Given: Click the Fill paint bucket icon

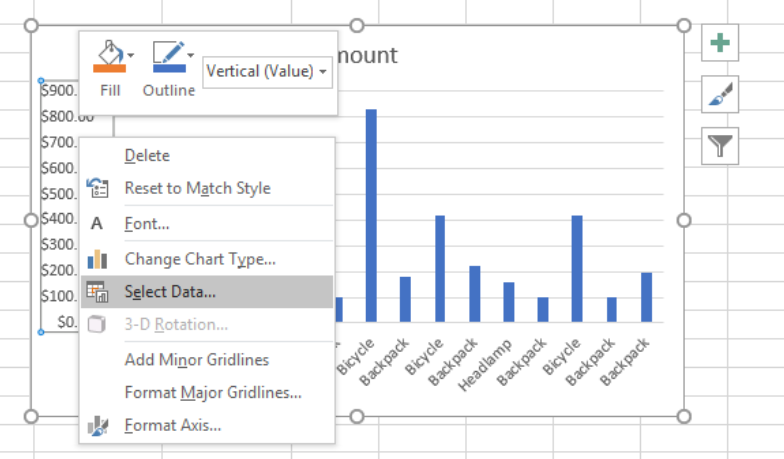Looking at the screenshot, I should 110,52.
